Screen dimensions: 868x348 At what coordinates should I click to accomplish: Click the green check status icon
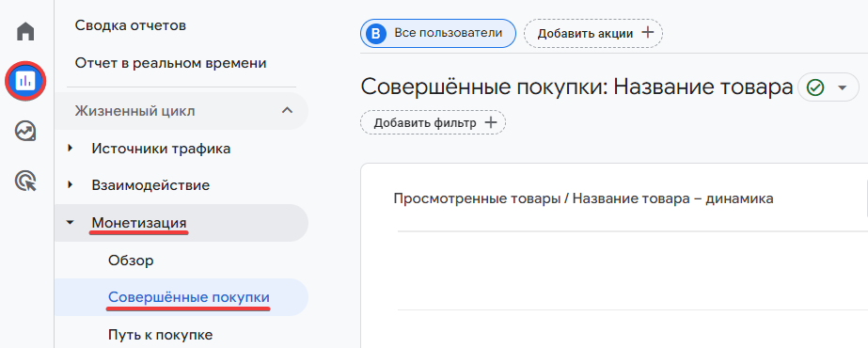(814, 88)
